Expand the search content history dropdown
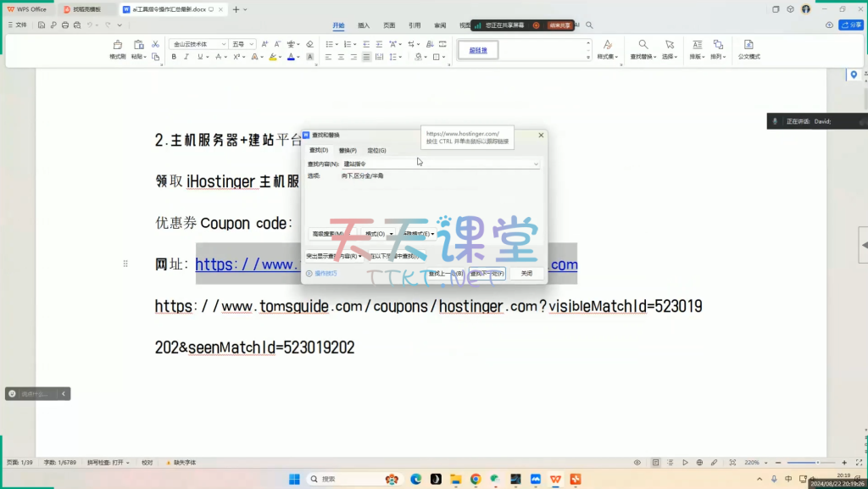The width and height of the screenshot is (868, 489). (x=536, y=164)
